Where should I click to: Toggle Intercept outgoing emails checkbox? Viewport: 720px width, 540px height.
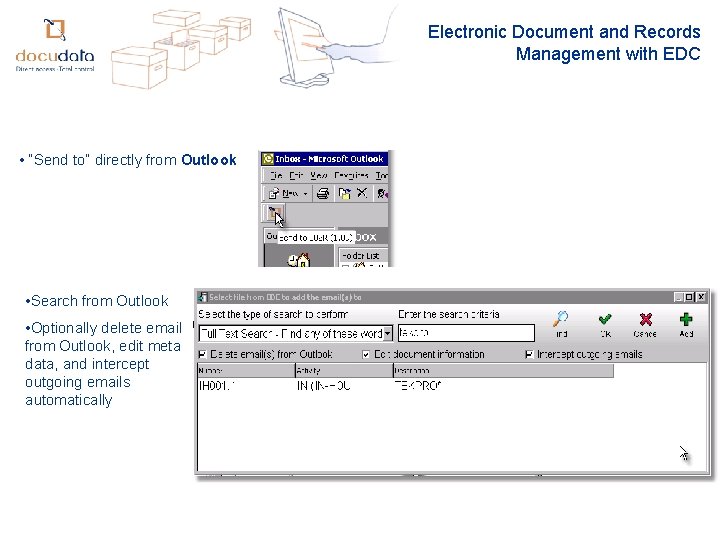[x=529, y=354]
